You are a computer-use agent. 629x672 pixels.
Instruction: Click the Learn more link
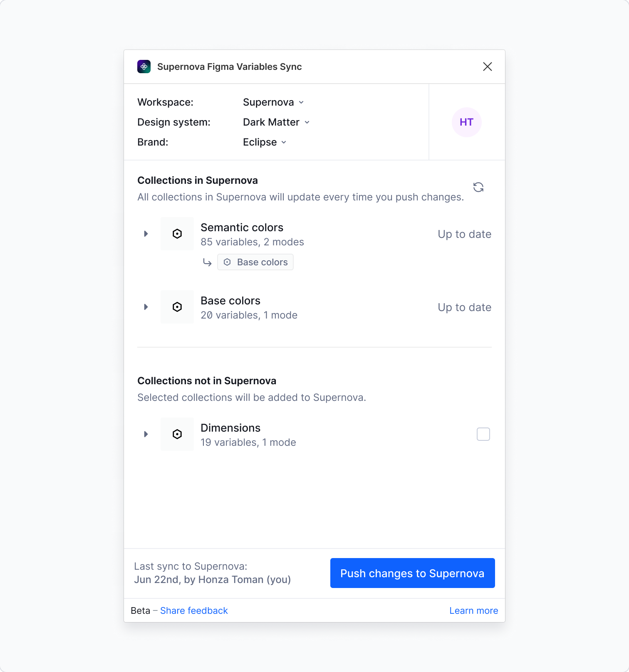(x=473, y=610)
